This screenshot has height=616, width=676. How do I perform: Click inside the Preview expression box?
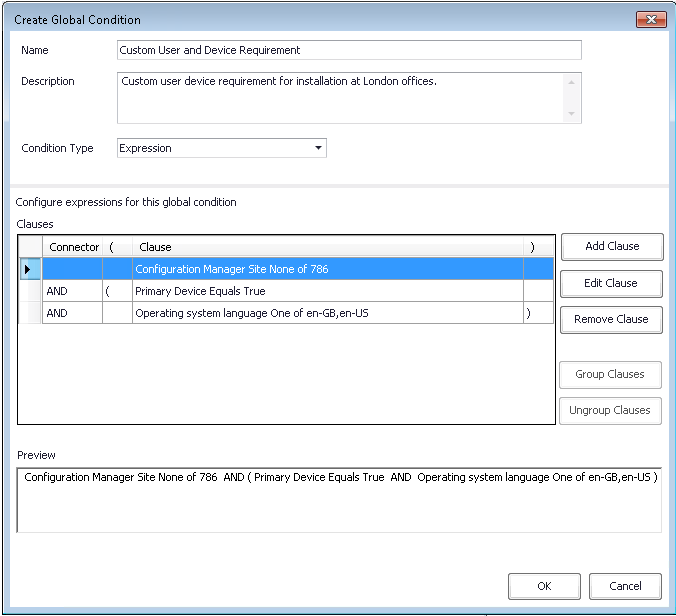pos(339,500)
